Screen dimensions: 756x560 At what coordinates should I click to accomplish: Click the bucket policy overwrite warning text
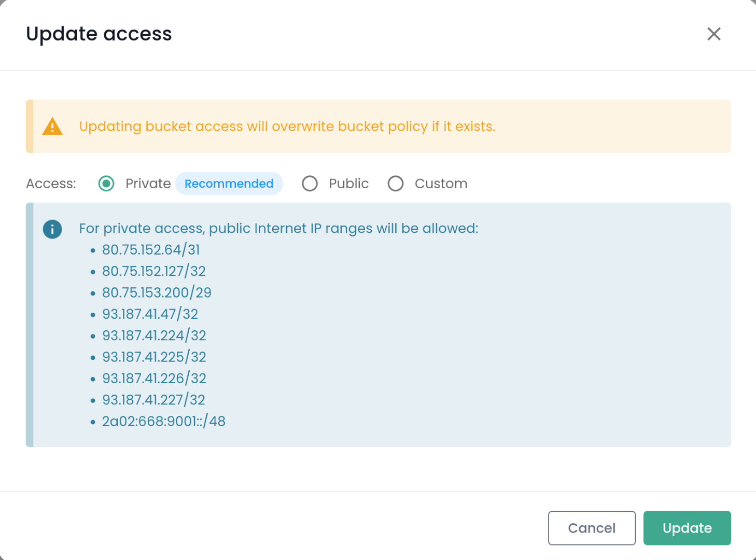point(287,127)
